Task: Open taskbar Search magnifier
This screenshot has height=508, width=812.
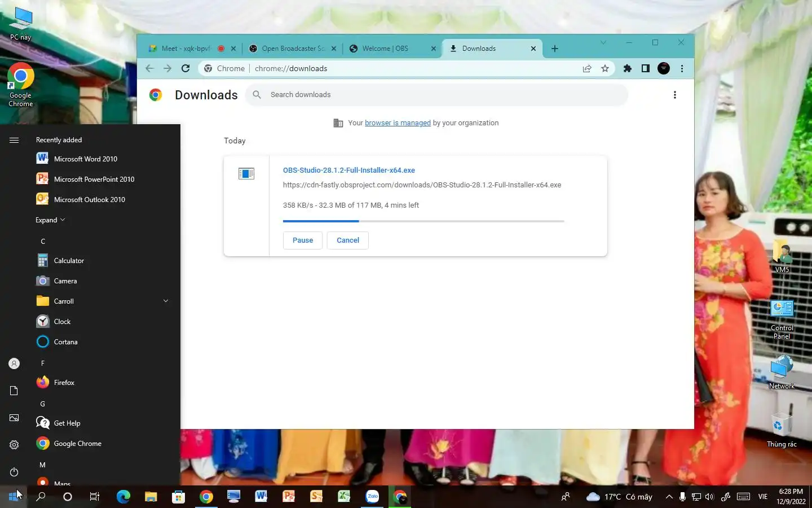Action: 41,497
